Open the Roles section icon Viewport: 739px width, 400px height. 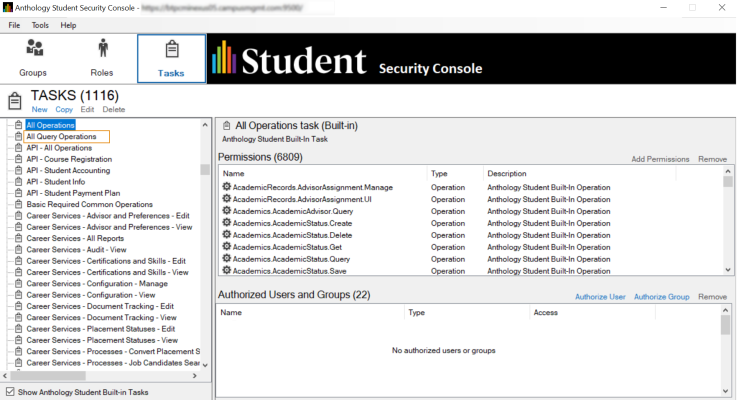[103, 48]
